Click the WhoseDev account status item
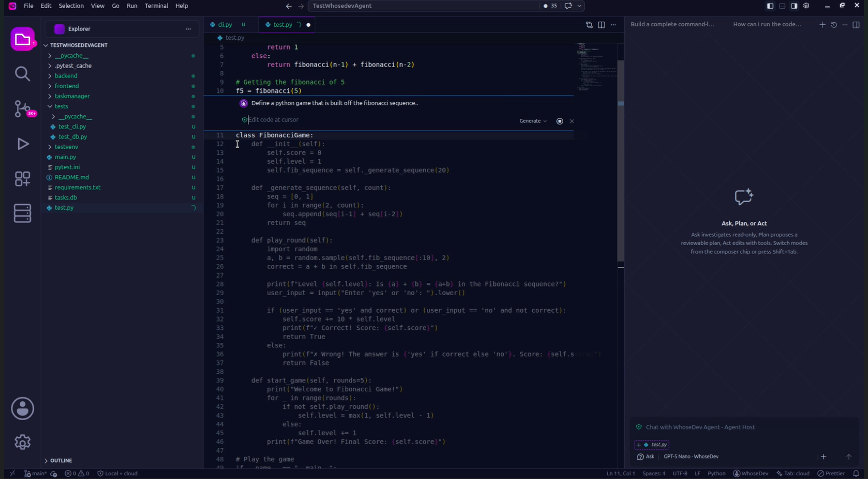 click(x=751, y=473)
